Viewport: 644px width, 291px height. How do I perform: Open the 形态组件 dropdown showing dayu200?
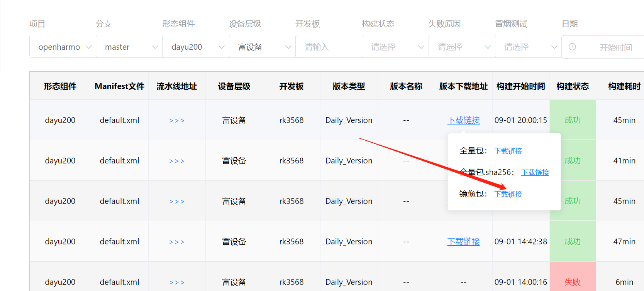point(196,47)
